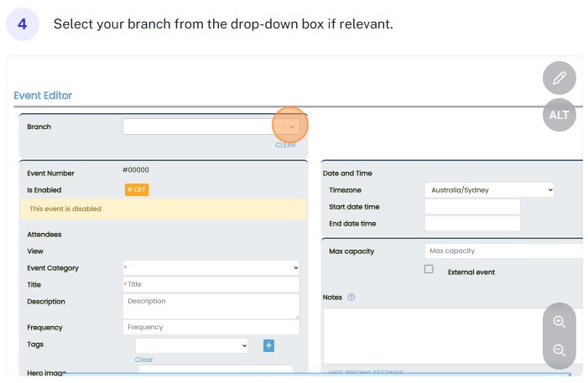Screen dimensions: 588x383
Task: Click the Start date time field
Action: click(472, 207)
